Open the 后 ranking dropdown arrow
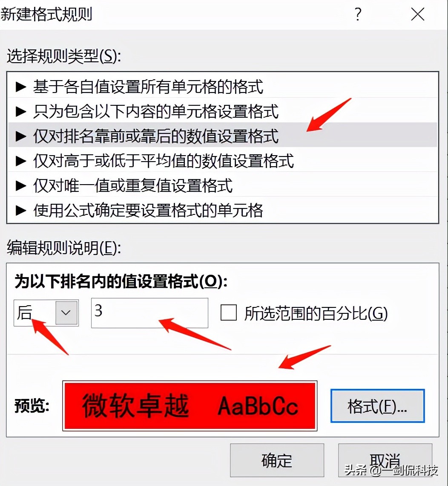The image size is (448, 486). [x=66, y=312]
